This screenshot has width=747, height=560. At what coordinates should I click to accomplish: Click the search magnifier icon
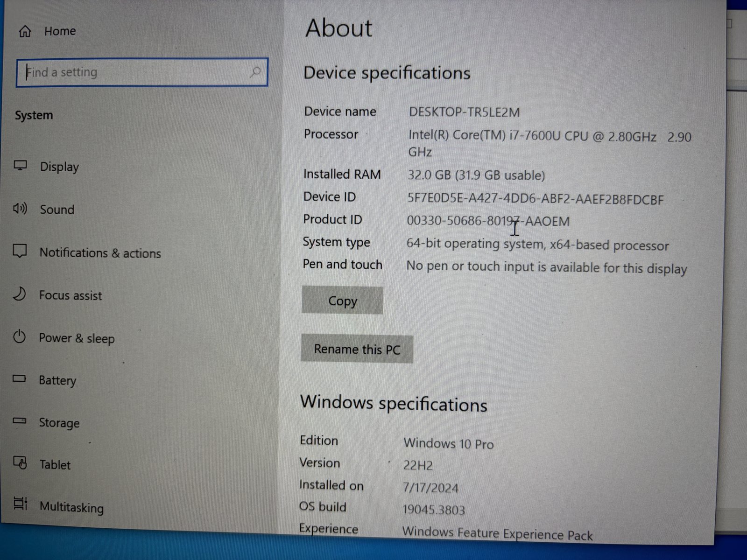pos(255,72)
